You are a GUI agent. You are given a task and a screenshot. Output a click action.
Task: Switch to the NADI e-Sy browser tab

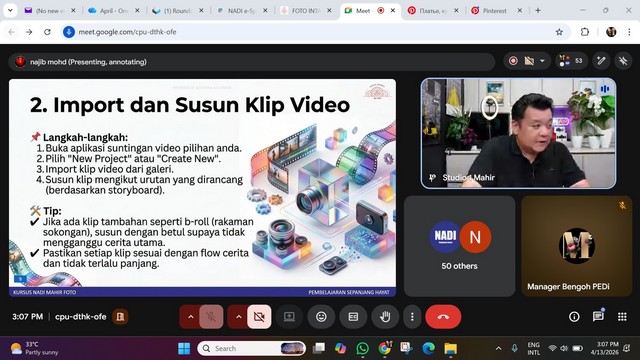242,11
